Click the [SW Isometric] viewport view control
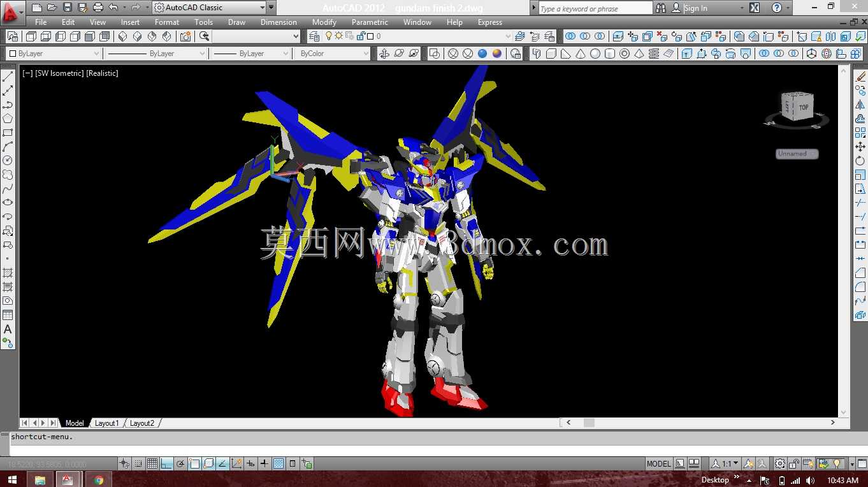 pos(59,73)
